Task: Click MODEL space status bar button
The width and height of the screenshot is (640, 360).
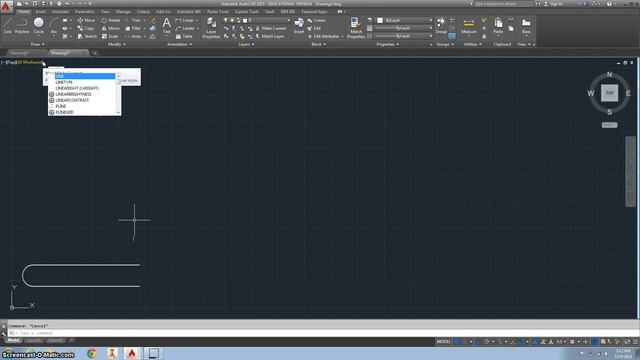Action: coord(443,342)
